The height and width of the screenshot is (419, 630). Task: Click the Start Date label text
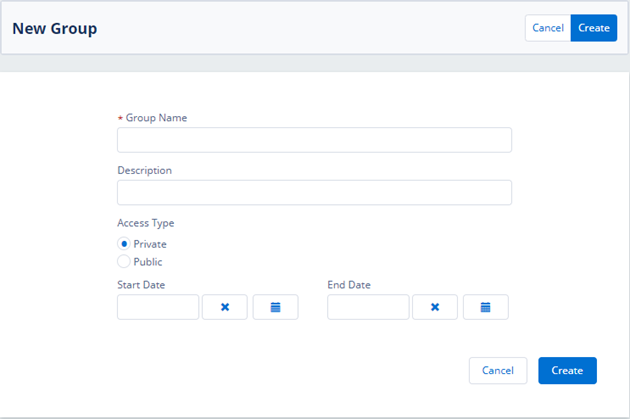tap(141, 285)
